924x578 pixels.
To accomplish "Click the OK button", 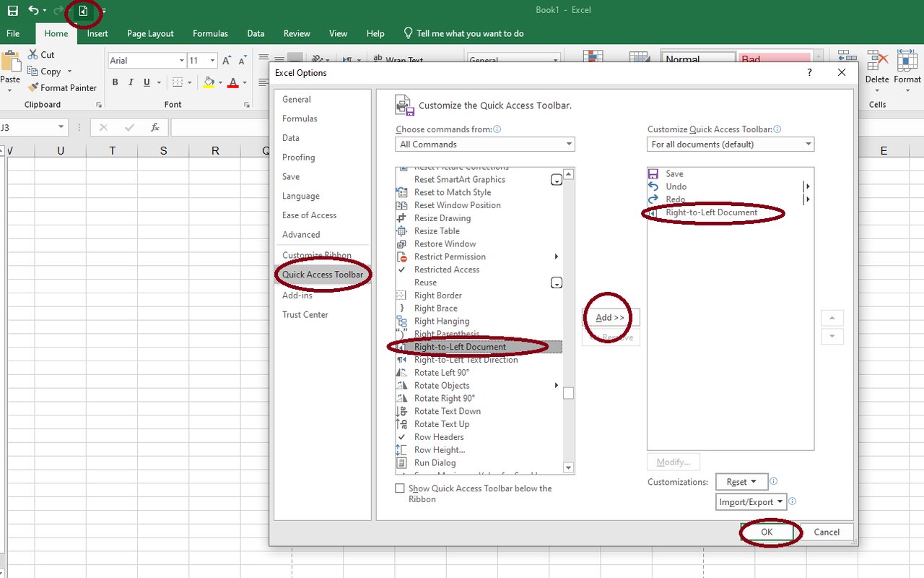I will [767, 532].
